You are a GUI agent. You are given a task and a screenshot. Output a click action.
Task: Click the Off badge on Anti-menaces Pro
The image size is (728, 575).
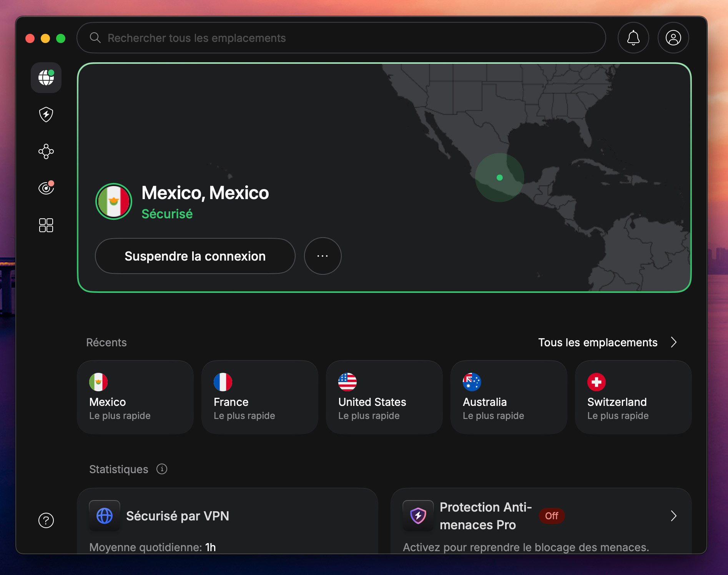click(552, 516)
